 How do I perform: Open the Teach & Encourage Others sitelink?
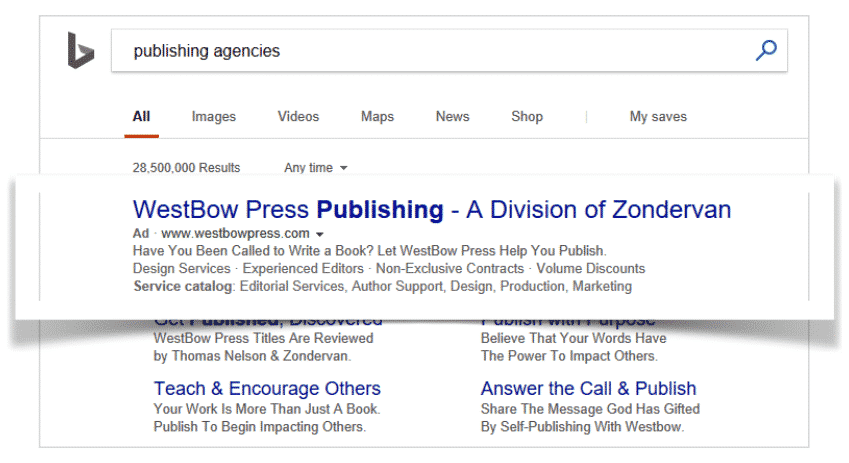[267, 388]
